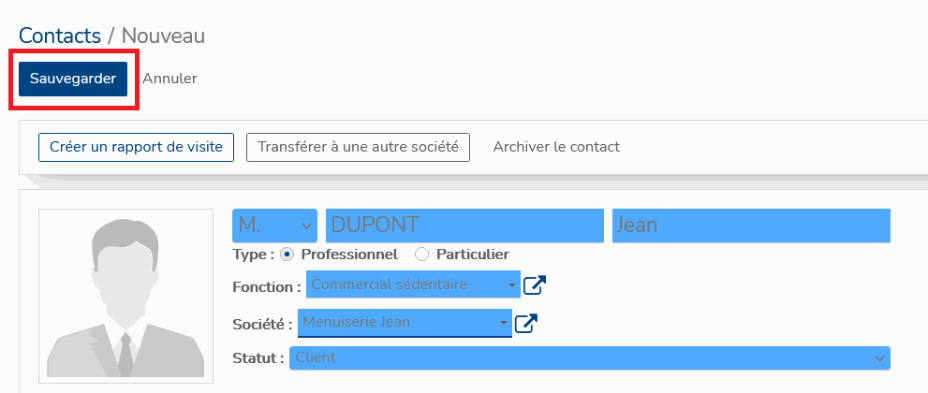The height and width of the screenshot is (393, 928).
Task: Click the caret arrow of the Fonction field
Action: 511,285
